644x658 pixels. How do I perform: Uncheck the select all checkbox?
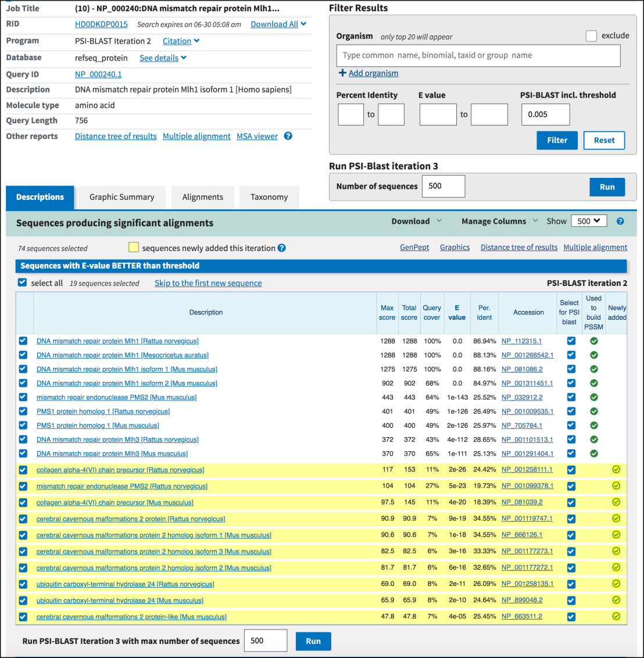(23, 283)
